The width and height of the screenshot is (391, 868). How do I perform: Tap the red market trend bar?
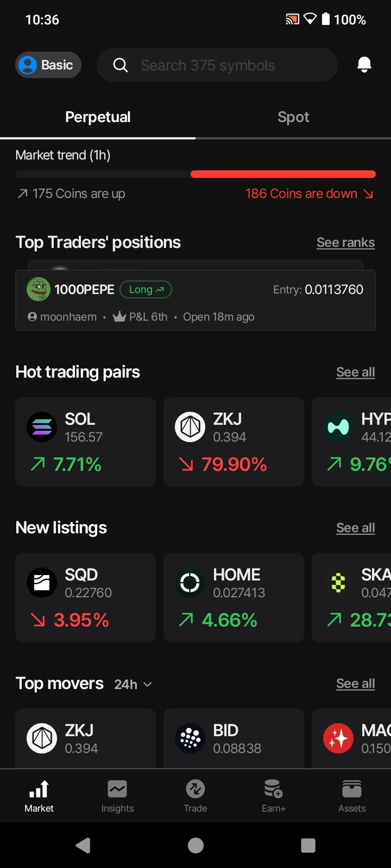tap(283, 174)
